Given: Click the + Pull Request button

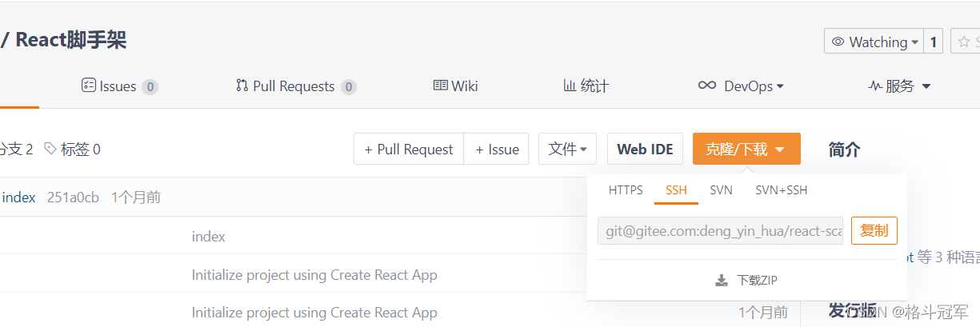Looking at the screenshot, I should coord(409,149).
